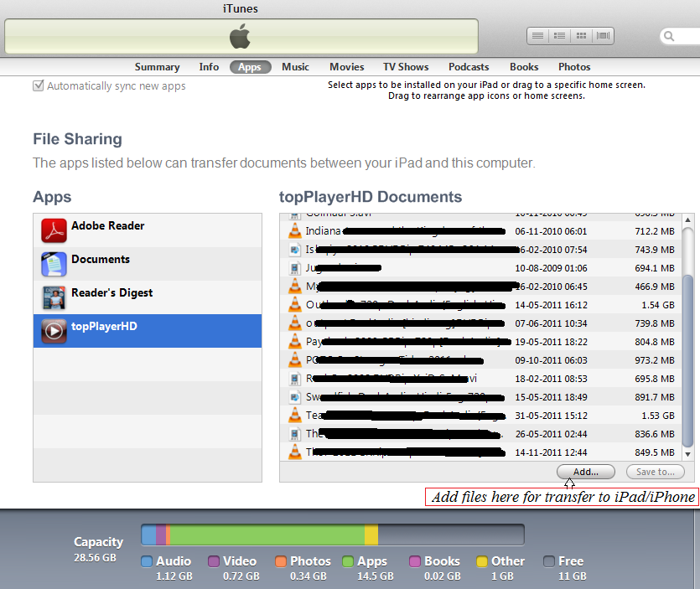Click the date 10-08-2009 01:06
Viewport: 700px width, 589px height.
pos(551,268)
